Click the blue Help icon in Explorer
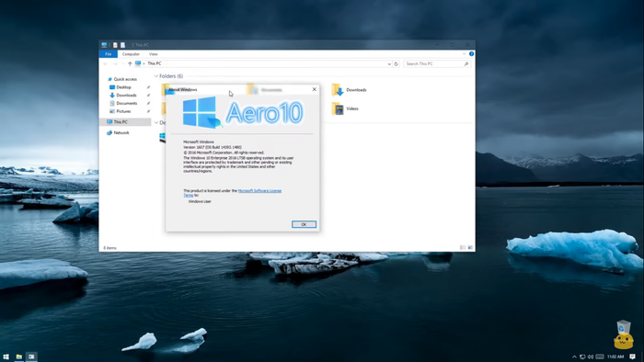The height and width of the screenshot is (362, 644). click(x=471, y=53)
